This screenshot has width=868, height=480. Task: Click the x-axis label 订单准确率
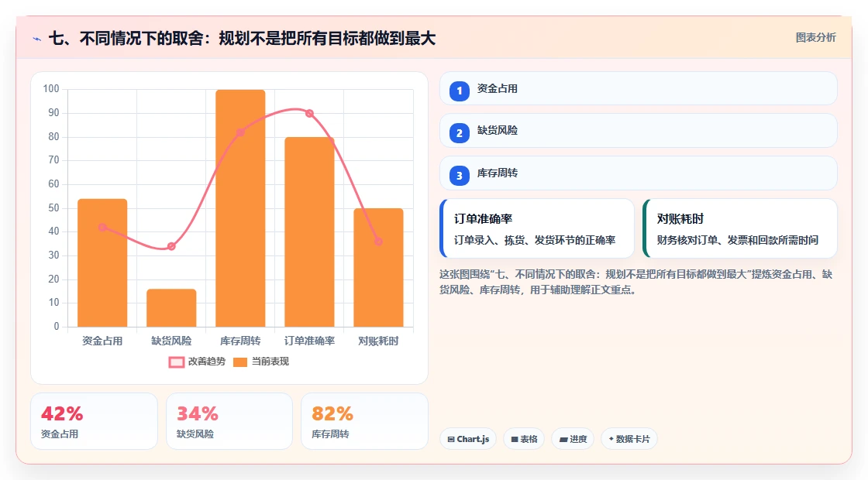pyautogui.click(x=309, y=341)
